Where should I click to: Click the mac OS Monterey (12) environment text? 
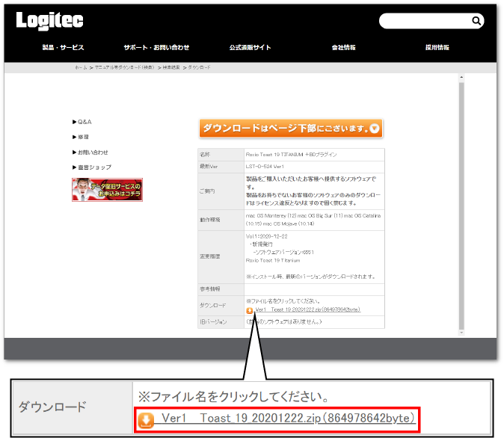pos(271,215)
